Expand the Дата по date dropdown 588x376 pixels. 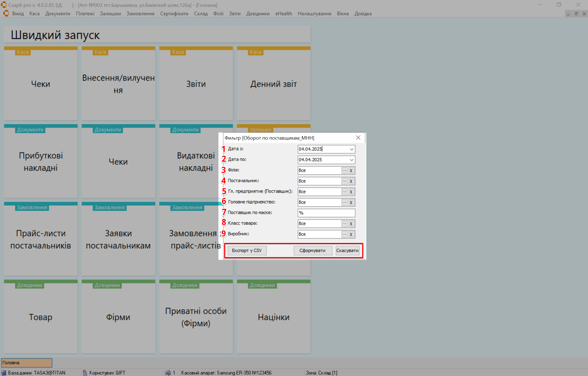pyautogui.click(x=351, y=160)
